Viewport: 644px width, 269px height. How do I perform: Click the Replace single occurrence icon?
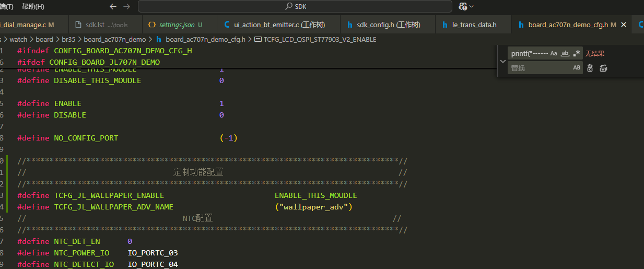(590, 68)
